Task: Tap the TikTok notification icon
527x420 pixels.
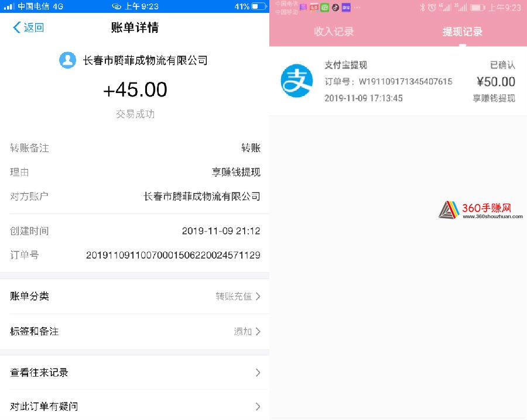Action: [x=336, y=8]
